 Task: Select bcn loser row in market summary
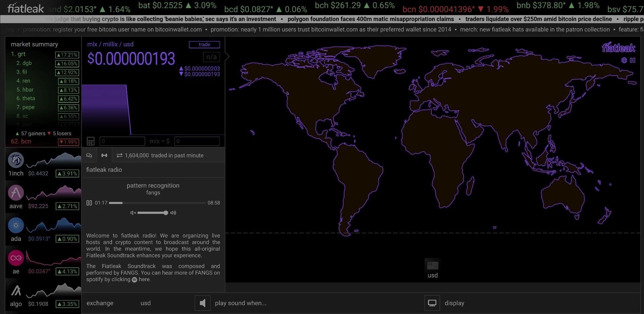coord(44,142)
